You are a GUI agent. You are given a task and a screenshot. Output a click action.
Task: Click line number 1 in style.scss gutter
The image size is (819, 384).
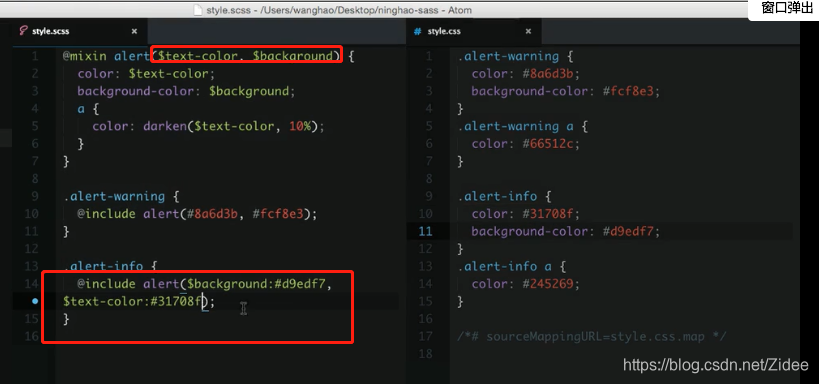tap(34, 56)
